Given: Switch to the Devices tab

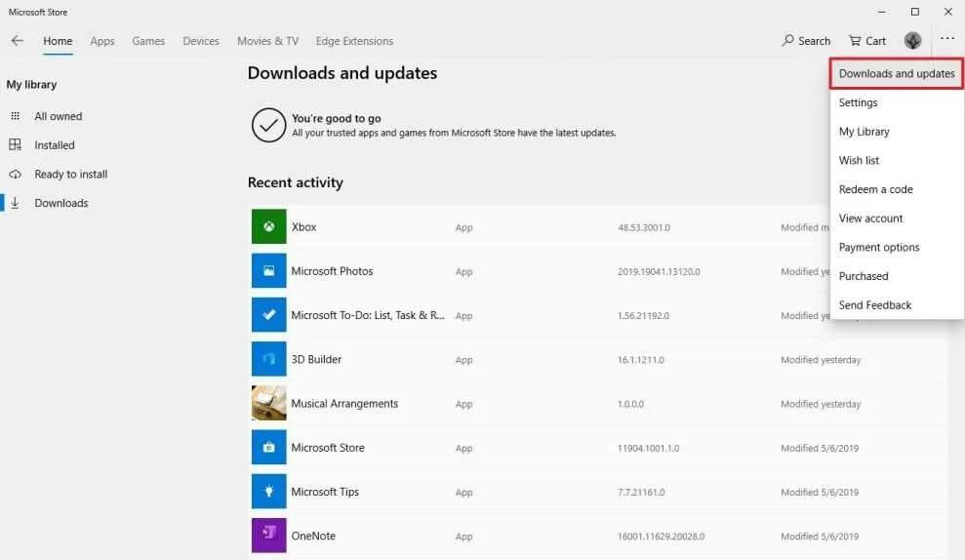Looking at the screenshot, I should click(x=201, y=41).
